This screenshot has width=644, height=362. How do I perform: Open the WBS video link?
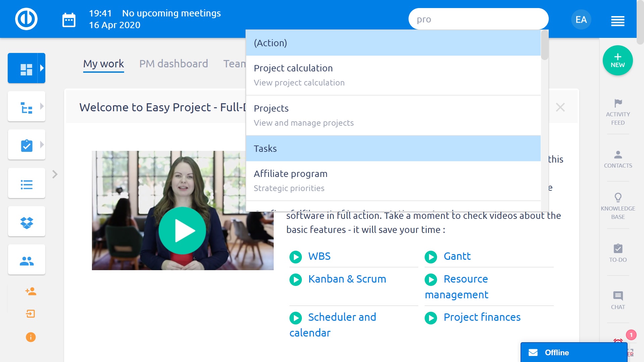[319, 256]
